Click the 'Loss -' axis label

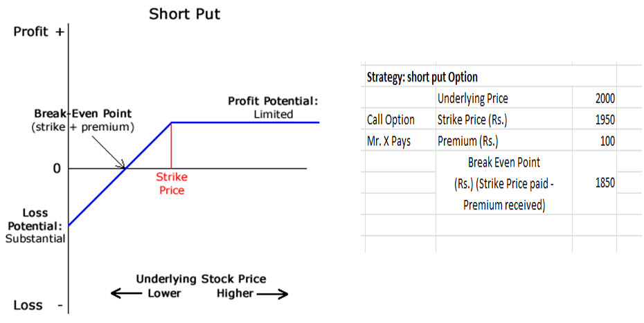click(x=38, y=305)
